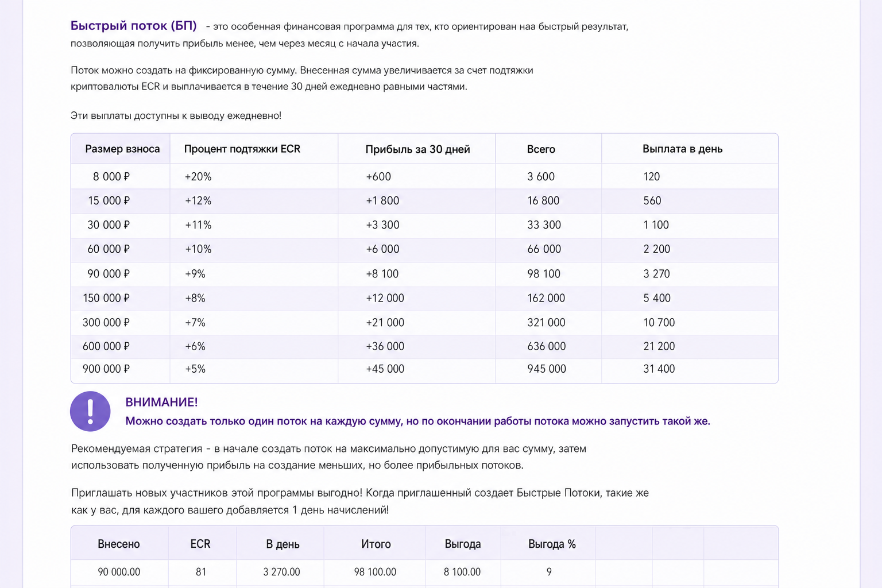Click the Быстрый поток (БП) heading

134,26
